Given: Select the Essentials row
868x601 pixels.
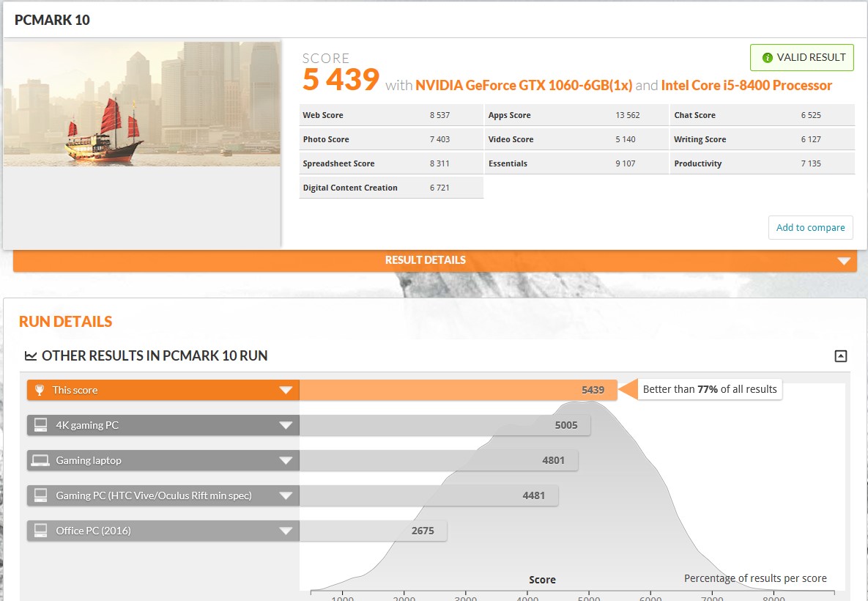Looking at the screenshot, I should click(x=576, y=163).
